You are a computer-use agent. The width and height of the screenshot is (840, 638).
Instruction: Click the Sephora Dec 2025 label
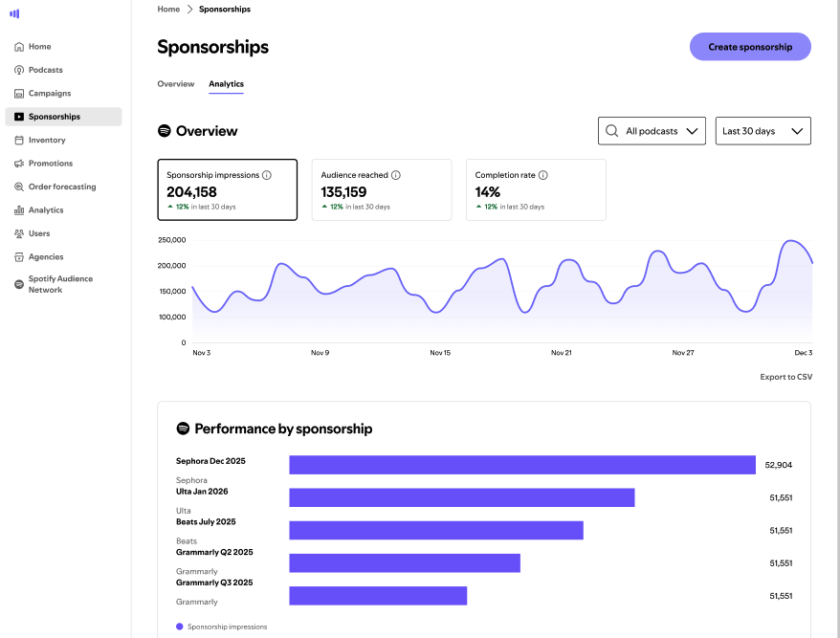210,461
